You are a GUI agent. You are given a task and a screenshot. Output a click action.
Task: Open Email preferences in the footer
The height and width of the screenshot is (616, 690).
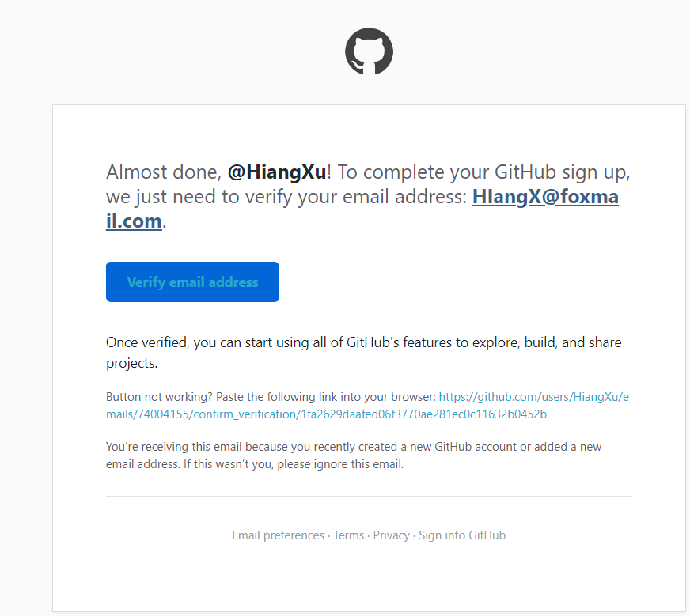pyautogui.click(x=278, y=535)
